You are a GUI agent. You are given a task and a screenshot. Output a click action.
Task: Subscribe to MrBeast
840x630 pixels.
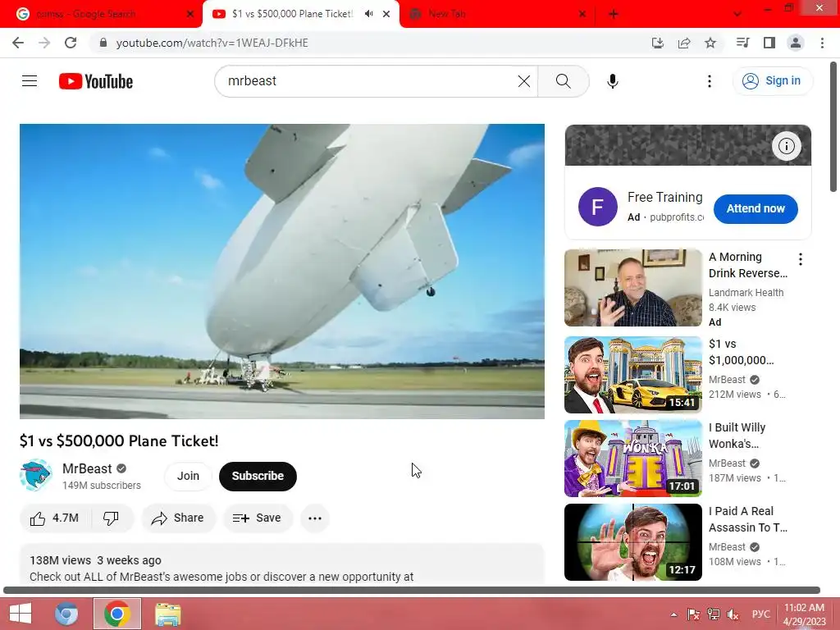coord(258,476)
